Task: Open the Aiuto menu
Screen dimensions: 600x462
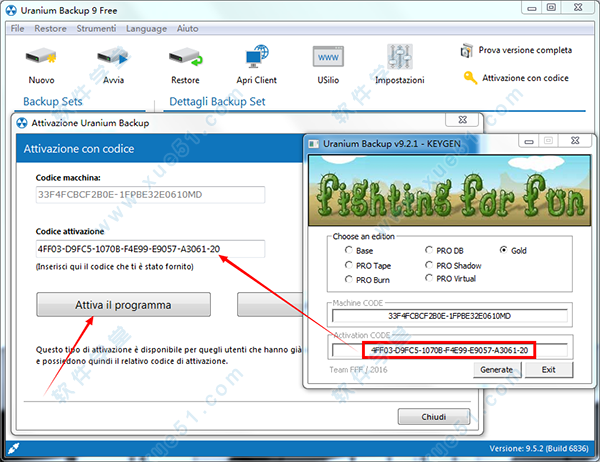Action: click(187, 29)
